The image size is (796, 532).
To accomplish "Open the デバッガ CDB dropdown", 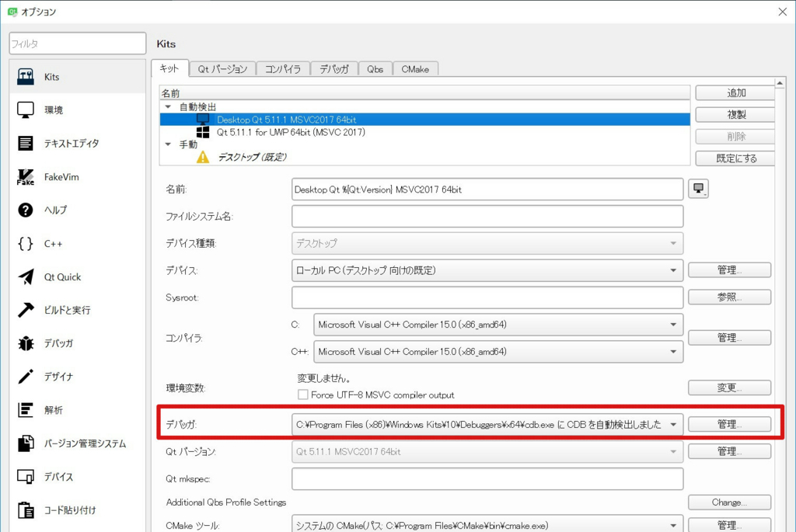I will pyautogui.click(x=487, y=425).
